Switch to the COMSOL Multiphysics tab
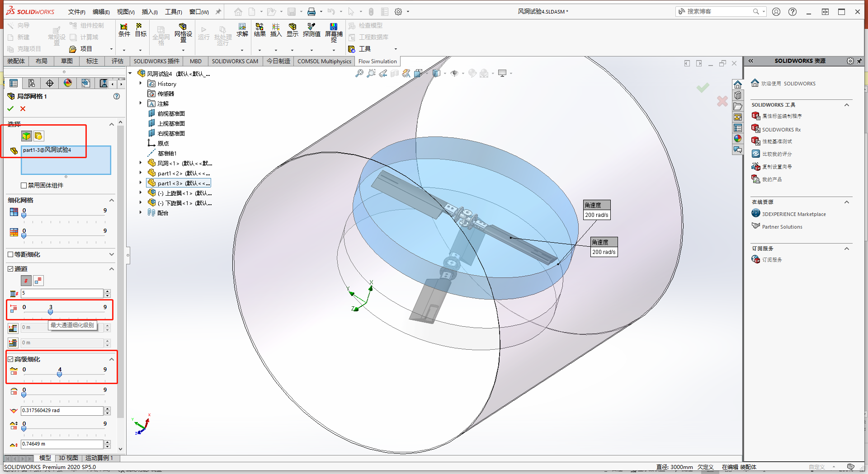Viewport: 868px width, 474px height. (324, 61)
